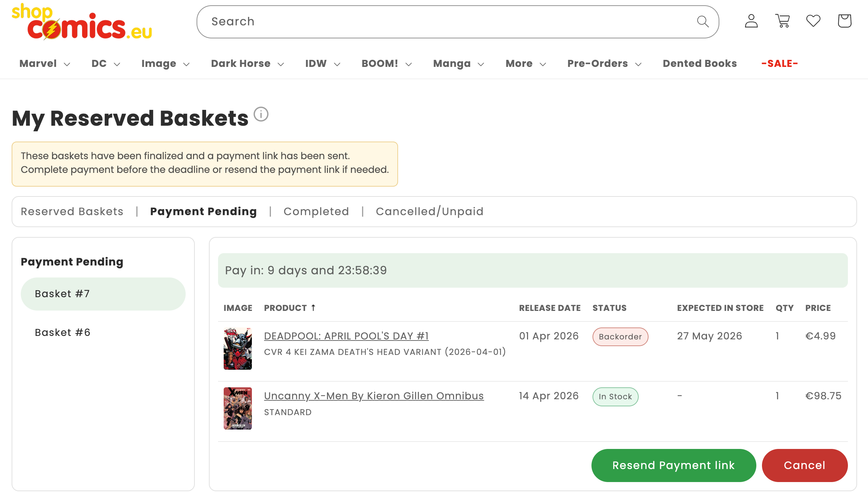868x500 pixels.
Task: Expand the Manga menu
Action: pyautogui.click(x=459, y=64)
